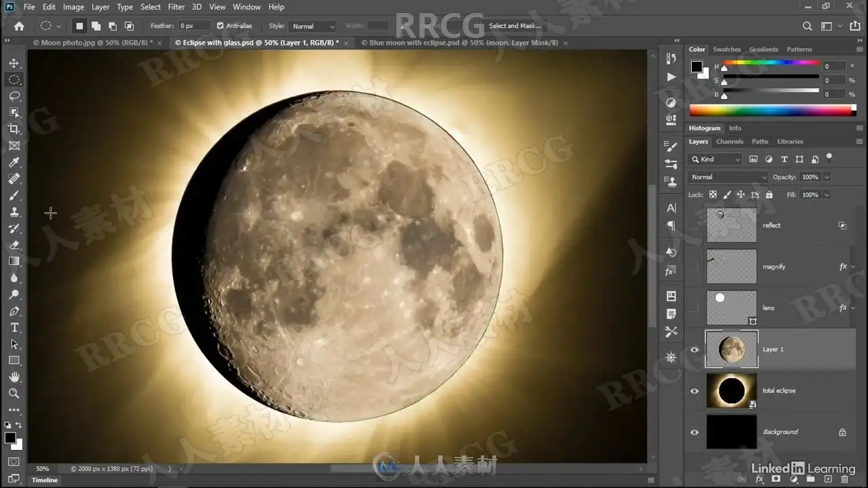Select the Eyedropper tool
Screen dimensions: 868x488
14,163
